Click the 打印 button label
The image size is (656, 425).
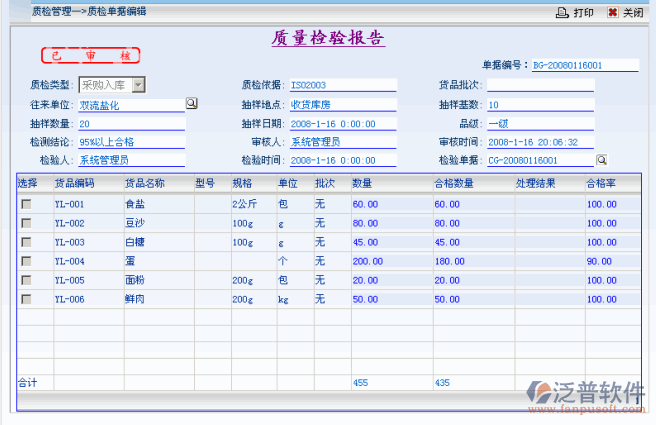583,12
